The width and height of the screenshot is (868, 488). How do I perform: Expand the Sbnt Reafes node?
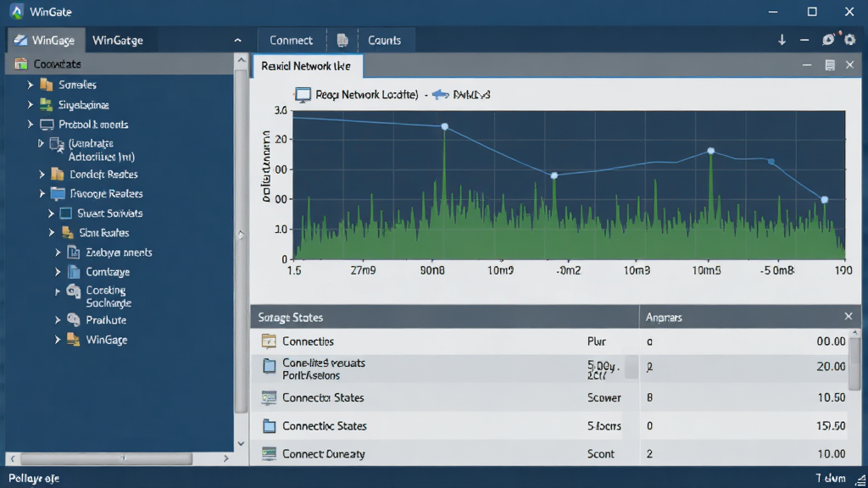click(51, 232)
